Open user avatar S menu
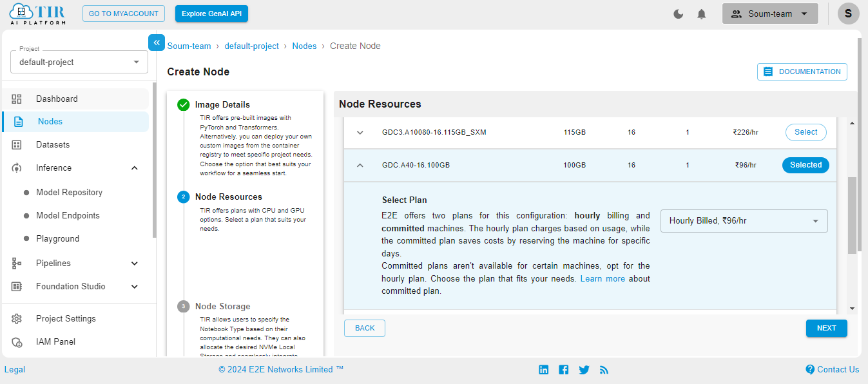Screen dimensions: 868x384 coord(849,14)
